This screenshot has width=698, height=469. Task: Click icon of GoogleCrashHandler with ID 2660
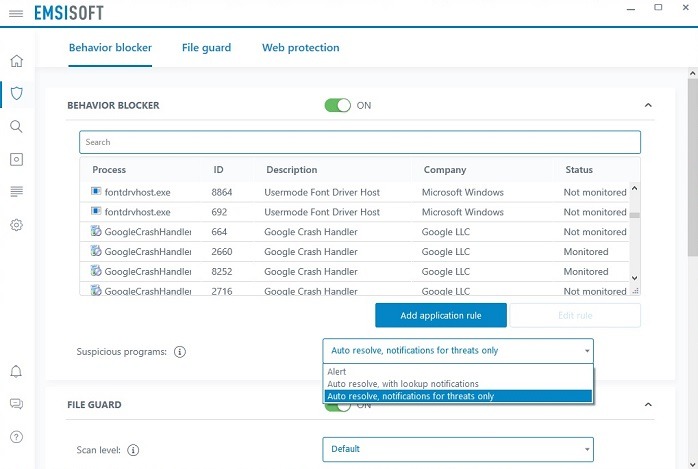coord(96,251)
